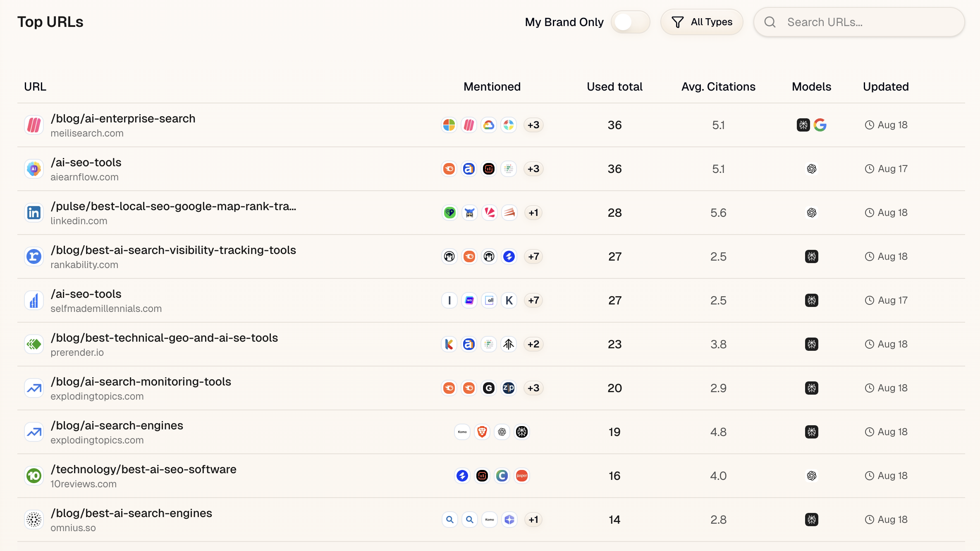Click the K brand icon in selfmademillennials row
980x551 pixels.
(509, 300)
